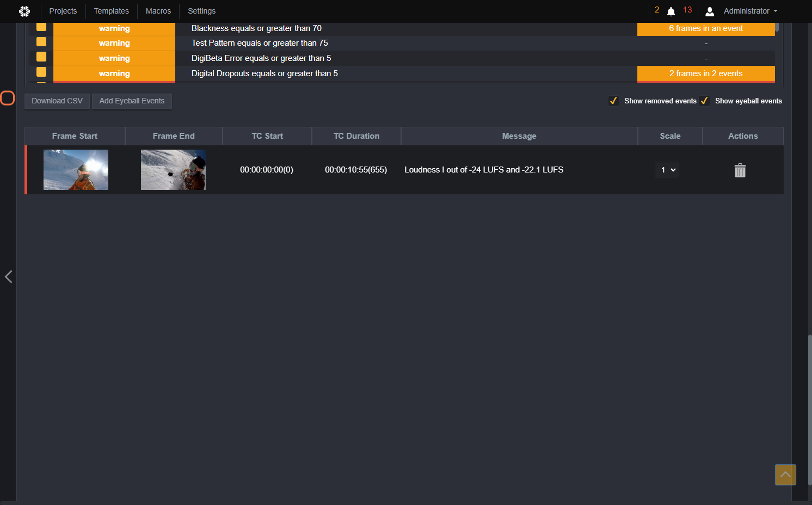Click the scroll-to-top arrow button

[x=785, y=475]
